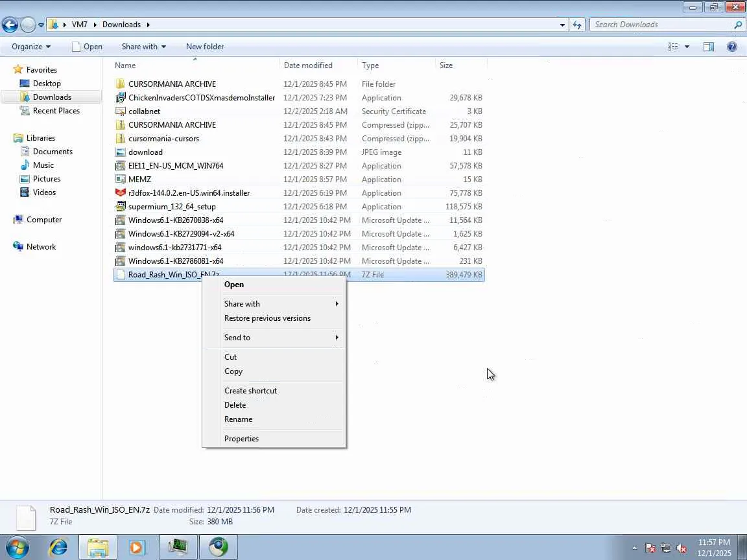
Task: Sort by the Date modified column header
Action: coord(318,65)
